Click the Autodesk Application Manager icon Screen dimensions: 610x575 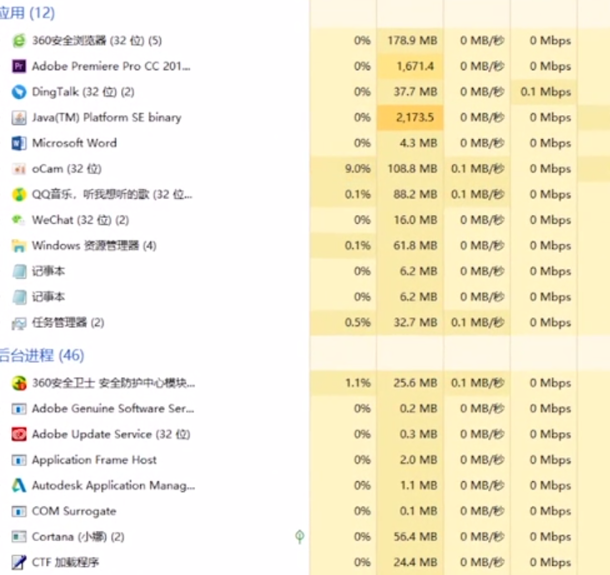pos(19,486)
